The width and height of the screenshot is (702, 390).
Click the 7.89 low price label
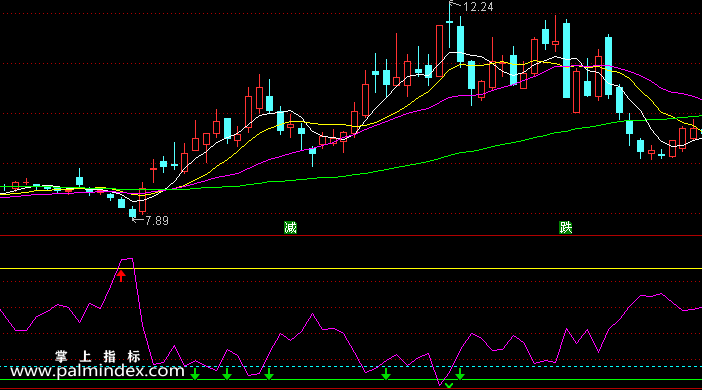[x=157, y=221]
